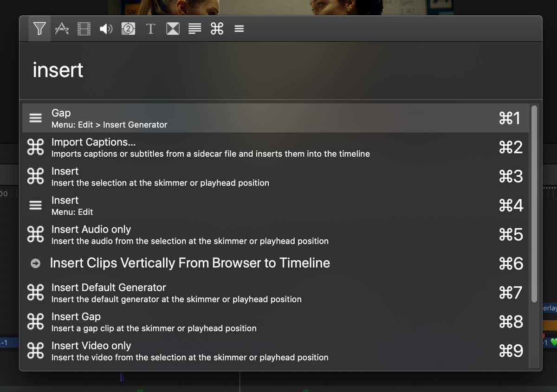
Task: Filter results by the three-bar menu items icon
Action: (x=239, y=29)
